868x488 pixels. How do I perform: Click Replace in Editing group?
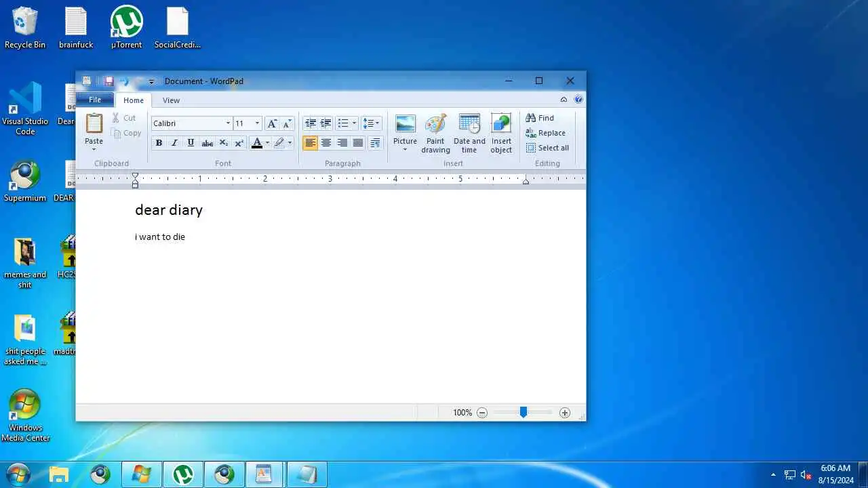tap(545, 133)
